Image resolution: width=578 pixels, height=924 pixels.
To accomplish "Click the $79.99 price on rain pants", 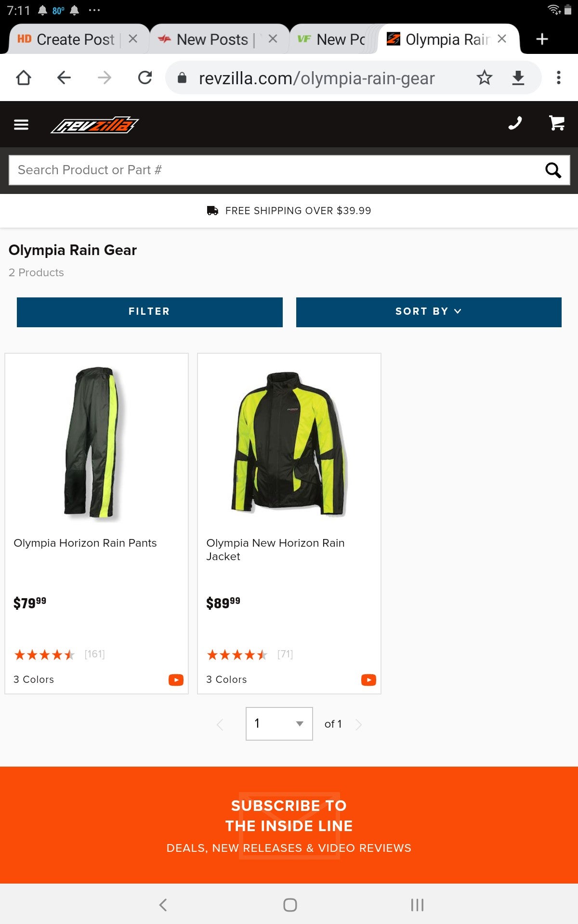I will tap(30, 603).
